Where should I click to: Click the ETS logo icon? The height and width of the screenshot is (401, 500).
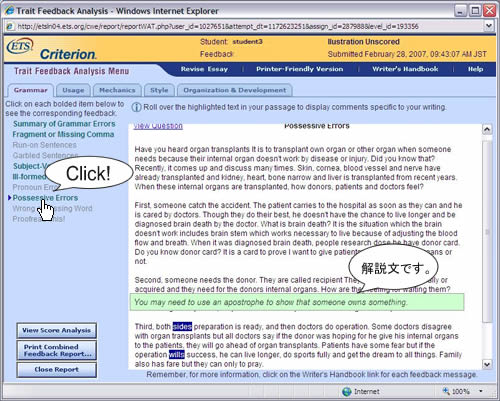[20, 47]
